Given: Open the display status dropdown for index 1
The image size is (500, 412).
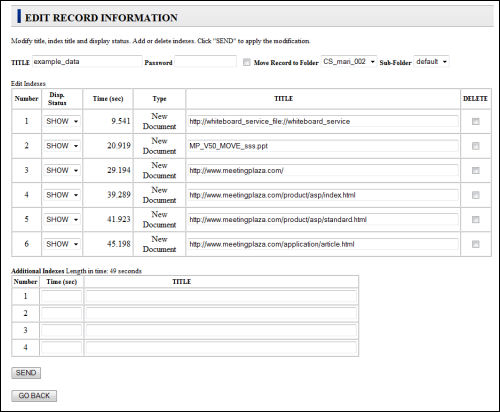Looking at the screenshot, I should click(62, 121).
